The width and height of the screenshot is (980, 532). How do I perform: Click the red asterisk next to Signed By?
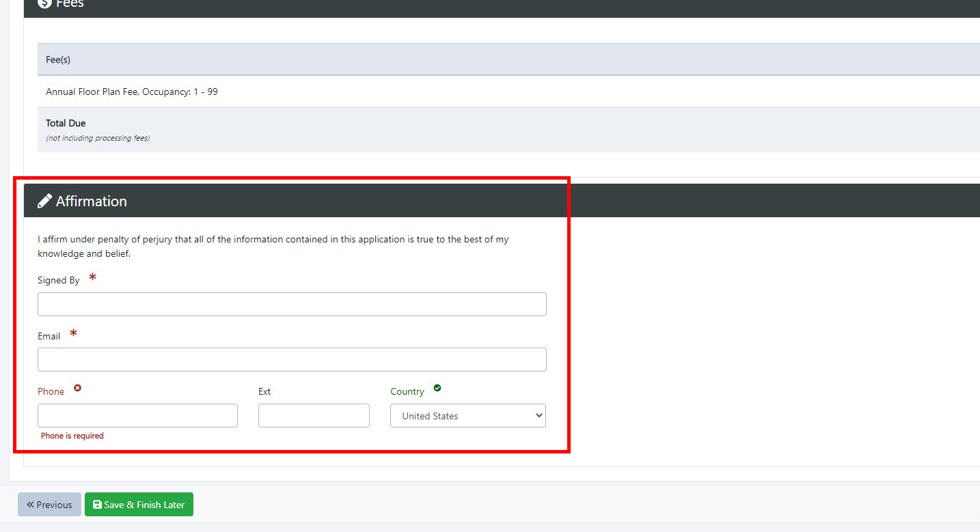92,278
